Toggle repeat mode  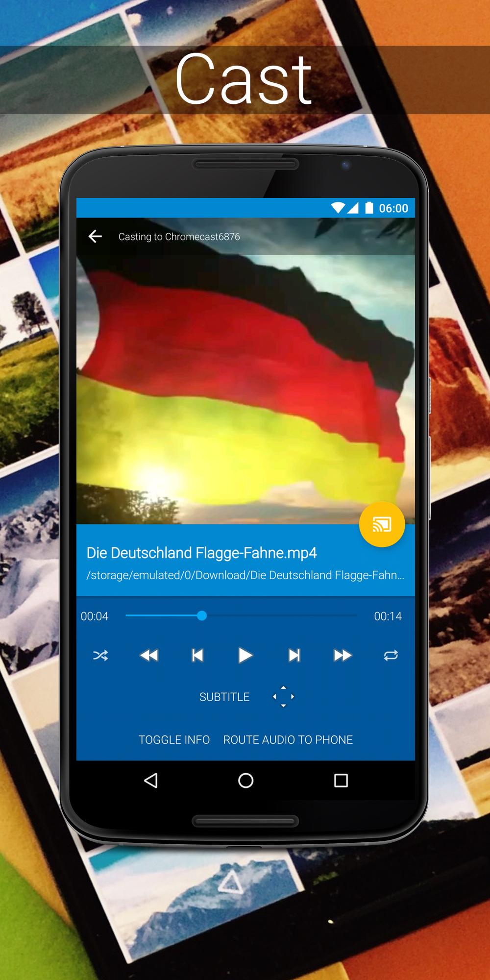[x=391, y=655]
